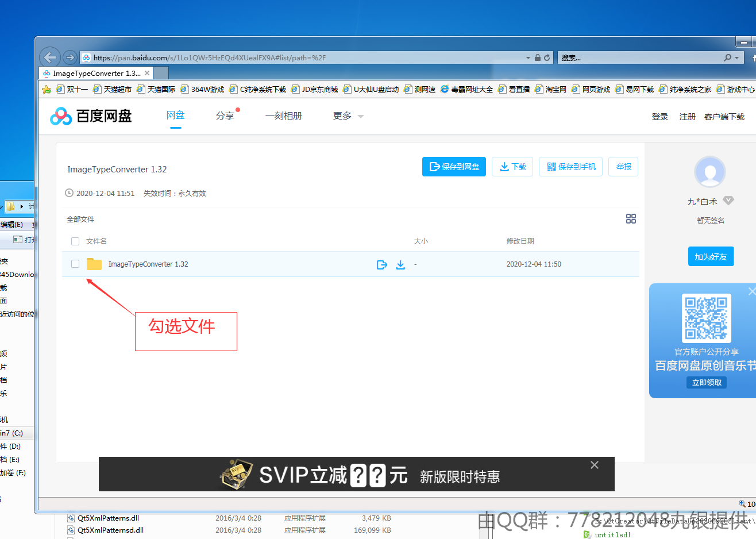This screenshot has width=756, height=539.
Task: Expand the 更多 dropdown menu
Action: tap(348, 116)
